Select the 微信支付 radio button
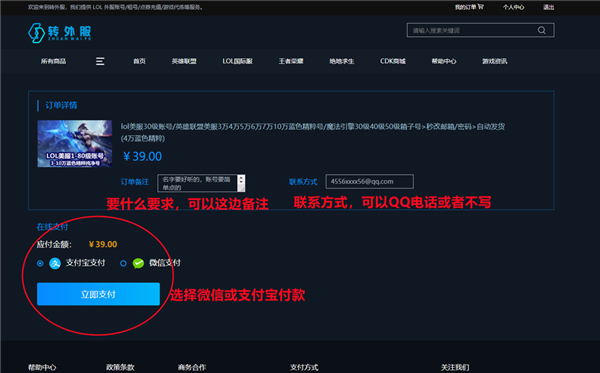600x373 pixels. click(x=123, y=263)
